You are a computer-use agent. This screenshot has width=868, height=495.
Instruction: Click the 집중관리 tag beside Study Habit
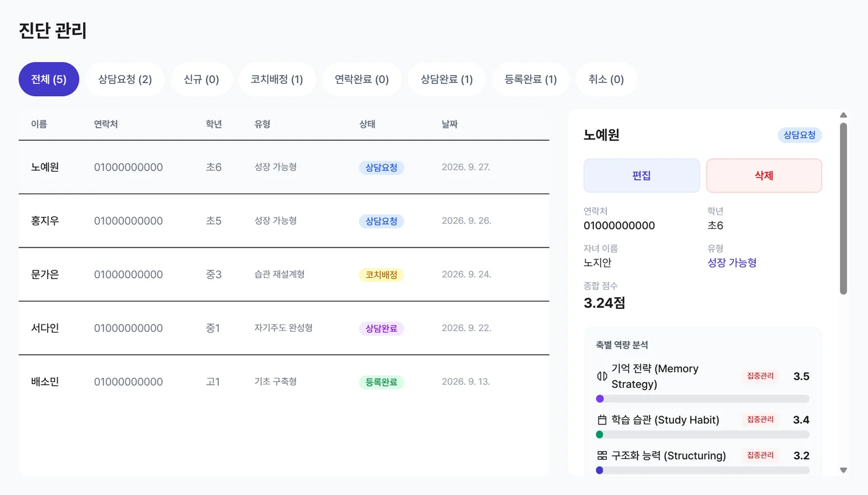pos(760,420)
